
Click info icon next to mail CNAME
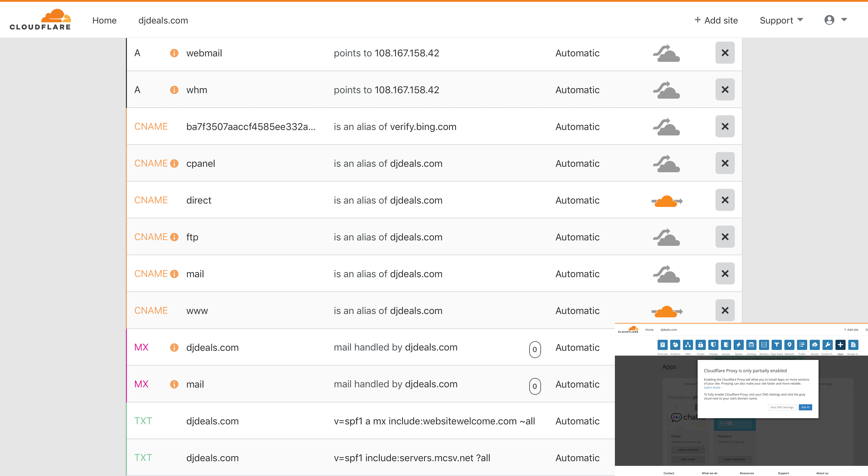174,274
